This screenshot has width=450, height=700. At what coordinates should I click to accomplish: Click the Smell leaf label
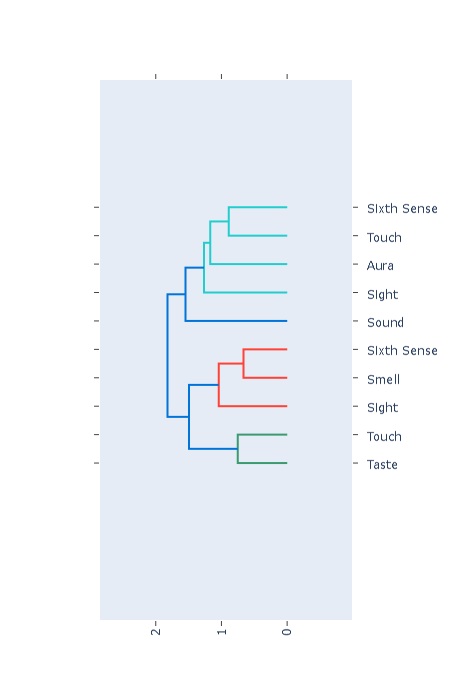[383, 379]
